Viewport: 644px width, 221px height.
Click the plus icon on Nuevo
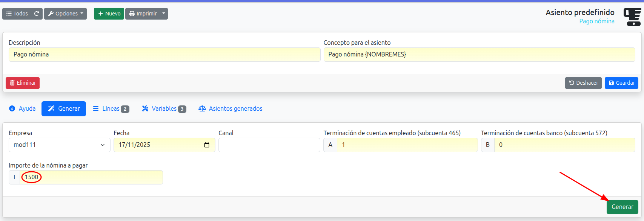pos(101,14)
